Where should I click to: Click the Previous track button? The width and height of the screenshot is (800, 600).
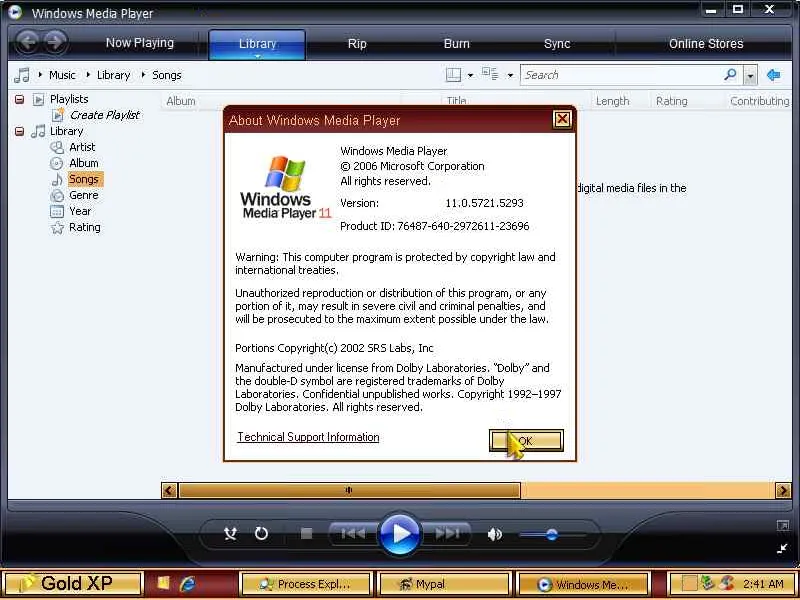(x=353, y=534)
